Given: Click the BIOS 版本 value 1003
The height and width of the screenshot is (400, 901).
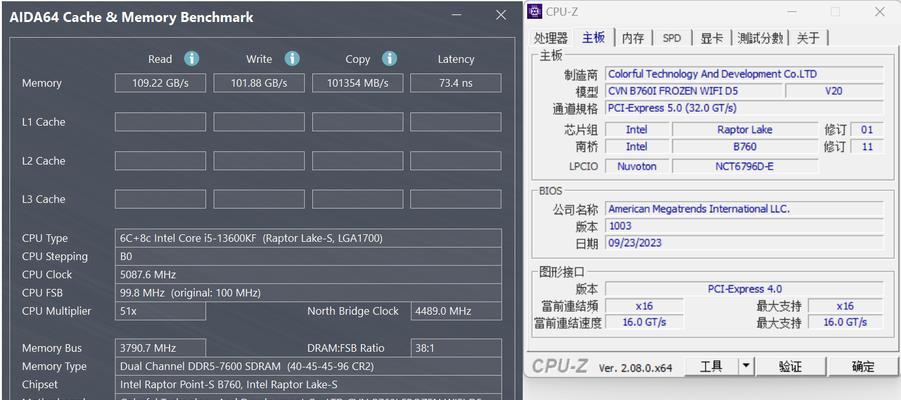Looking at the screenshot, I should point(744,226).
